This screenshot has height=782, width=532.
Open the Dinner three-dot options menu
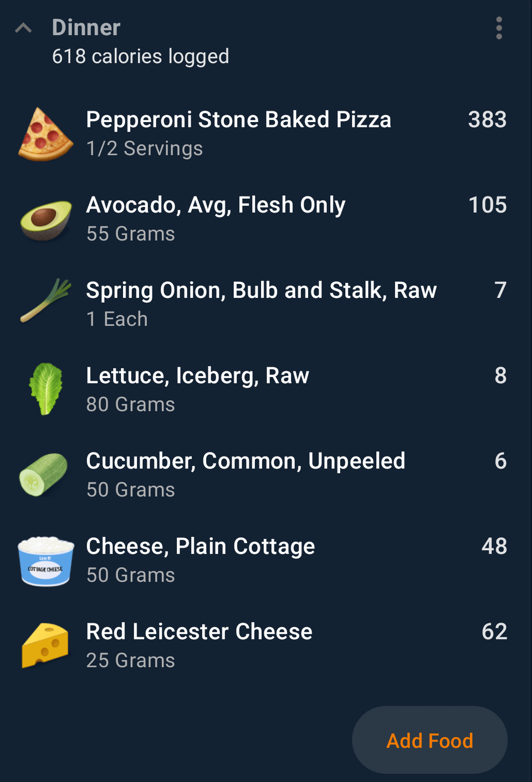coord(499,28)
